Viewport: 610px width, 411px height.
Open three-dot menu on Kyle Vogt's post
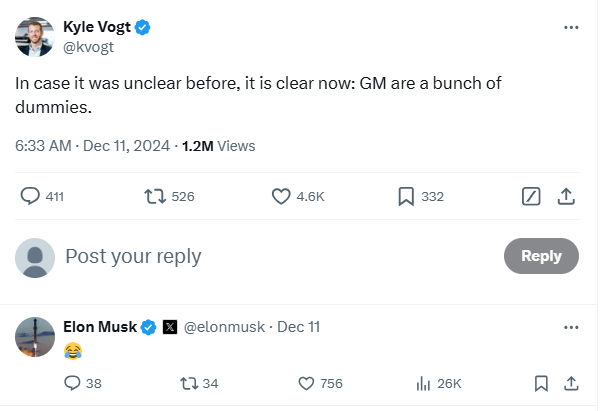pyautogui.click(x=571, y=27)
